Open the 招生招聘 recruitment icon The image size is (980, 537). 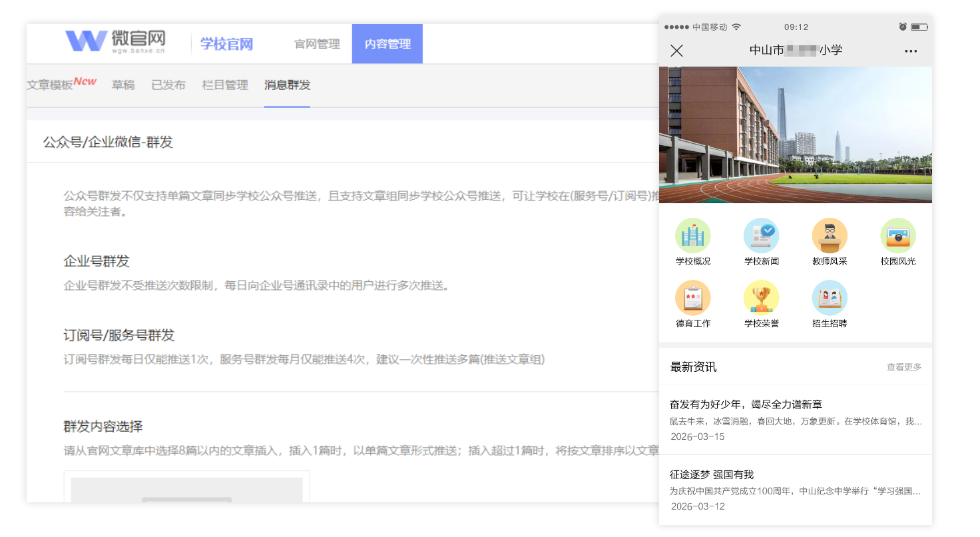[830, 298]
